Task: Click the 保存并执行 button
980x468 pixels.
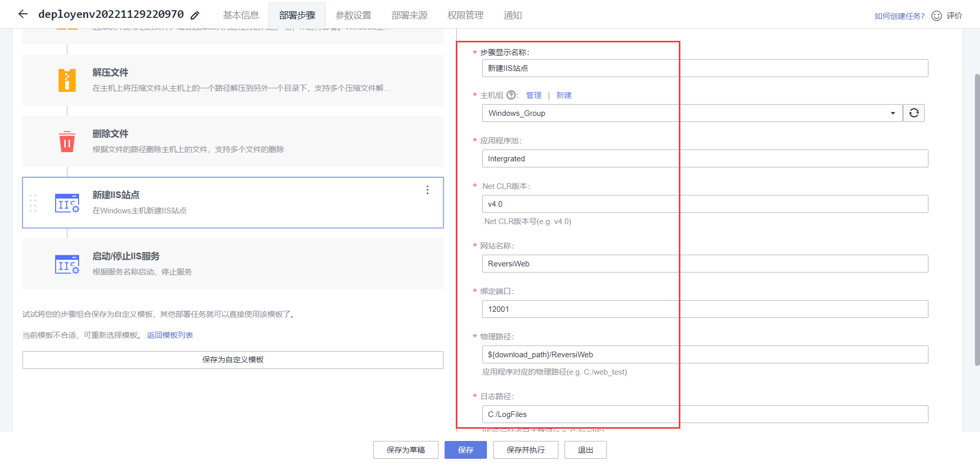Action: 525,450
